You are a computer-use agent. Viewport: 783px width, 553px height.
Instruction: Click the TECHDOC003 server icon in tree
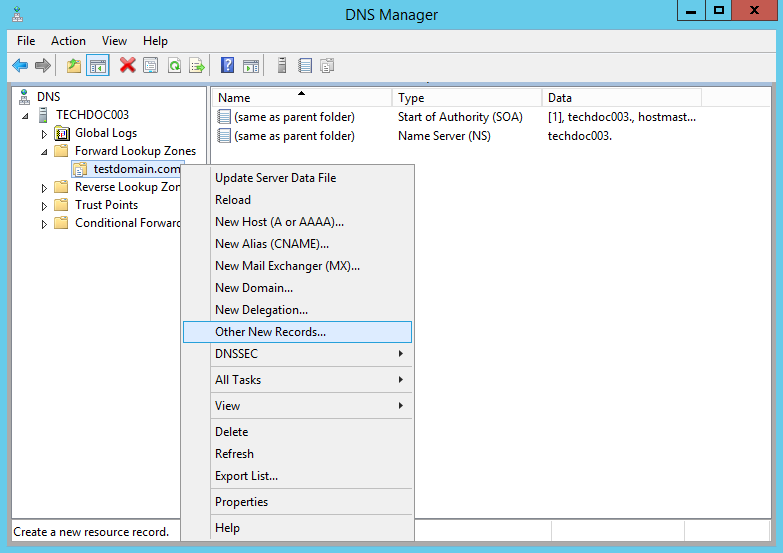click(x=43, y=115)
